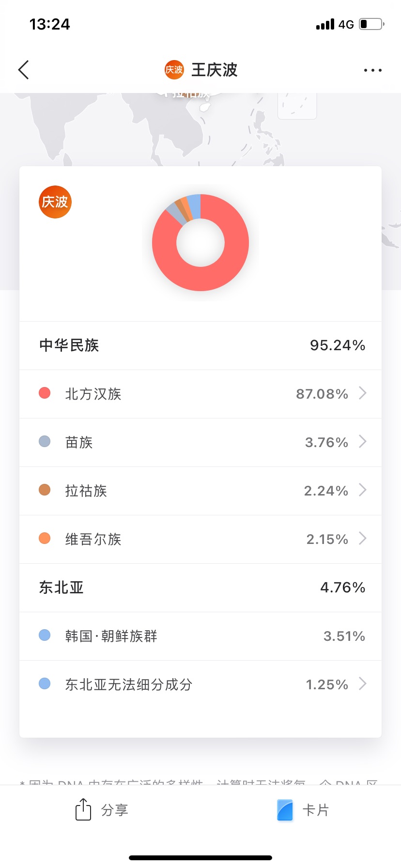The height and width of the screenshot is (868, 401).
Task: Expand 东北亚无法细分成分 chevron
Action: click(x=362, y=684)
